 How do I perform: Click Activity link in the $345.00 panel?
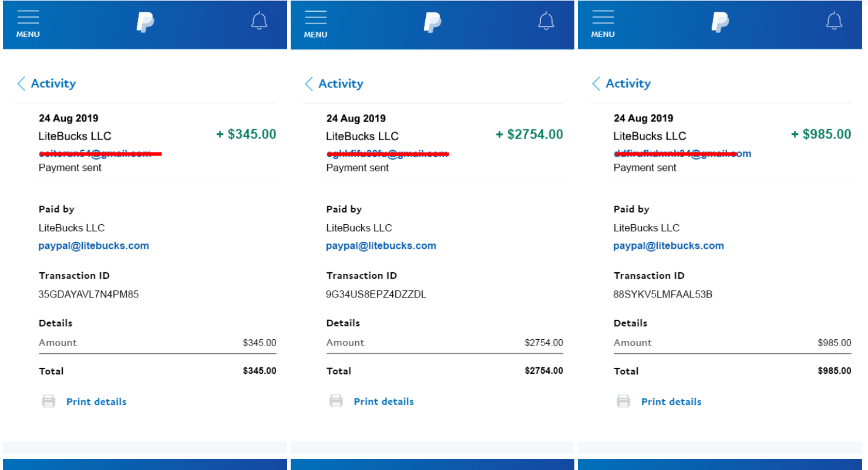pos(53,84)
